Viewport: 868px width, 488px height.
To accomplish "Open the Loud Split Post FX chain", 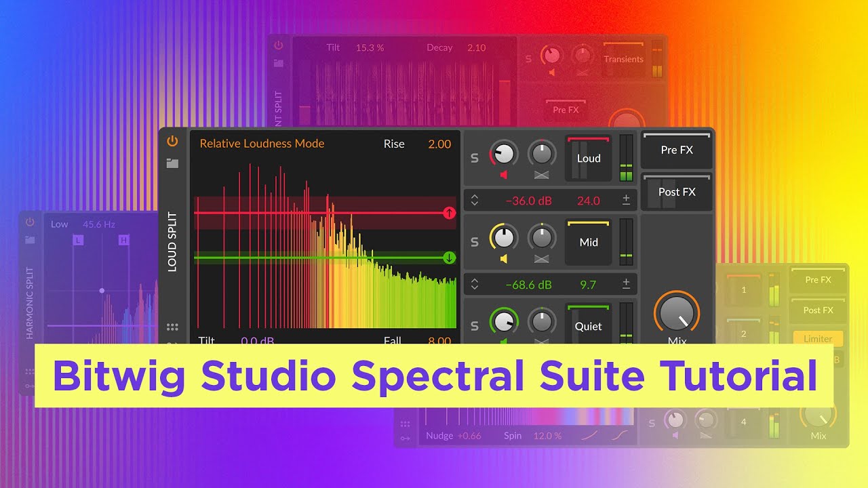I will click(677, 192).
